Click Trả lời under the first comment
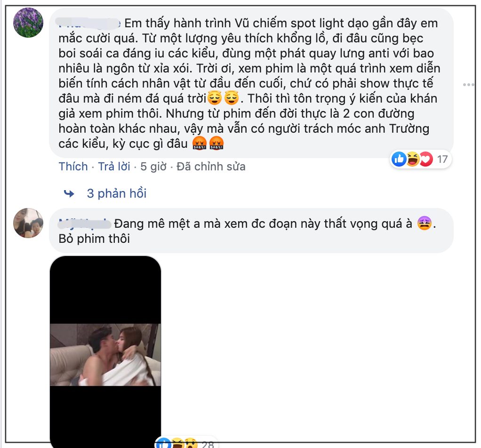 (114, 167)
